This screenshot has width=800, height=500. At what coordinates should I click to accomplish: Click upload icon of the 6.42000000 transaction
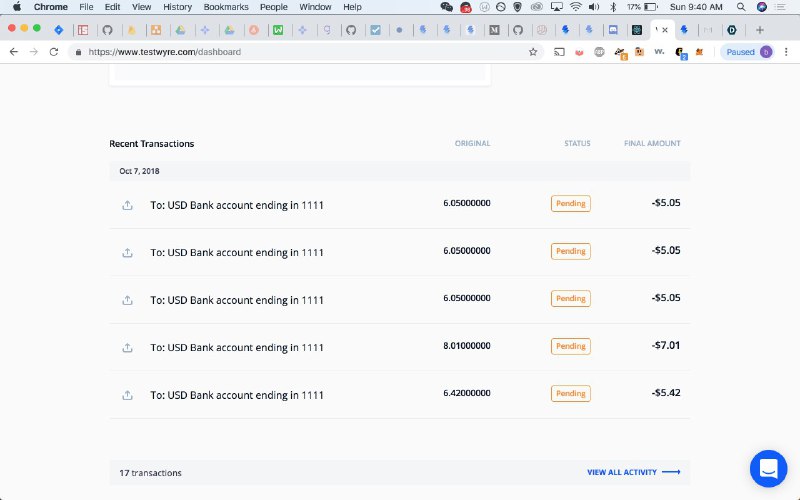click(128, 395)
